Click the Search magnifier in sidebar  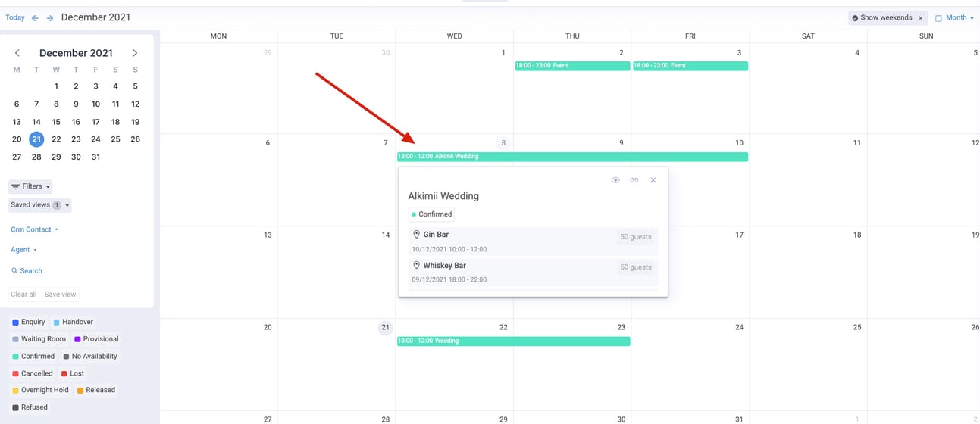14,271
